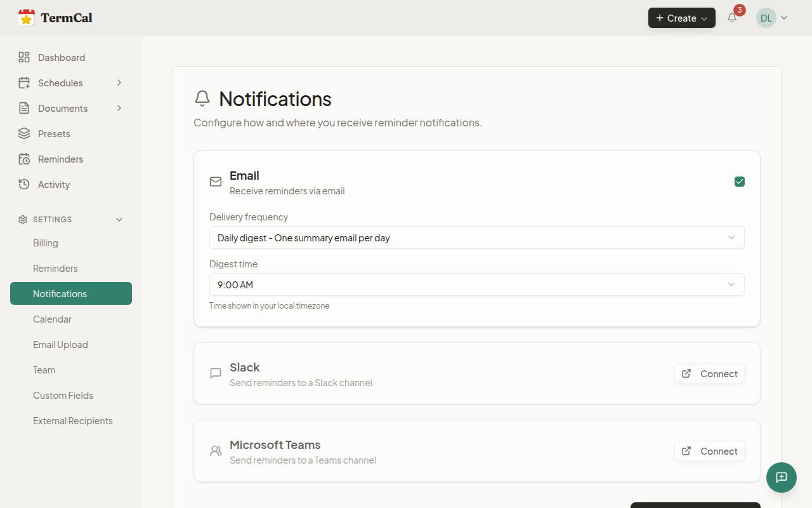This screenshot has width=812, height=508.
Task: Open the notifications bell in header
Action: 732,18
